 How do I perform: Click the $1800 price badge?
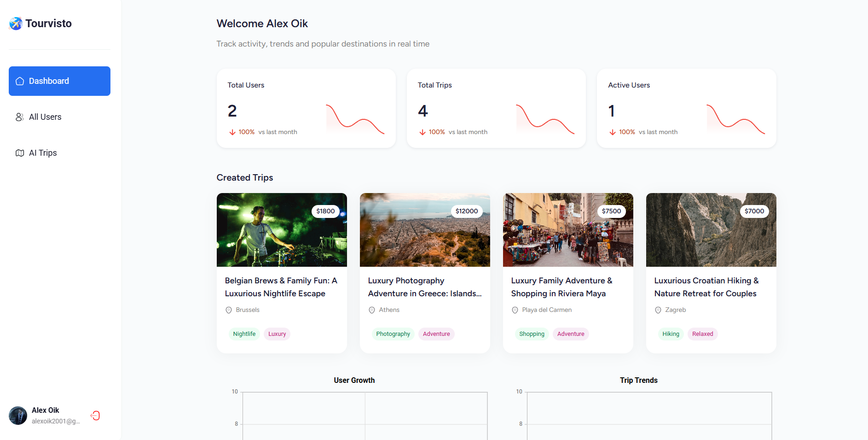325,211
